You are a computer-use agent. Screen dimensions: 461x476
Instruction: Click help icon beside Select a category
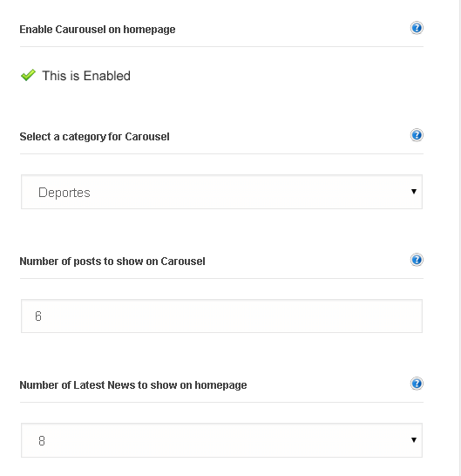coord(417,135)
